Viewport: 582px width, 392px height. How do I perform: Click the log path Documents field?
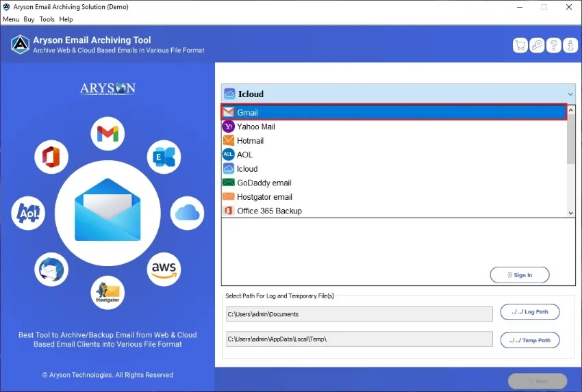pyautogui.click(x=359, y=314)
